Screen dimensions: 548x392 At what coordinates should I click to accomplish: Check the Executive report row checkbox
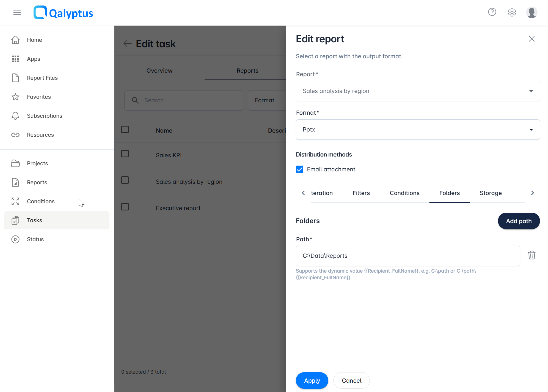click(x=125, y=207)
